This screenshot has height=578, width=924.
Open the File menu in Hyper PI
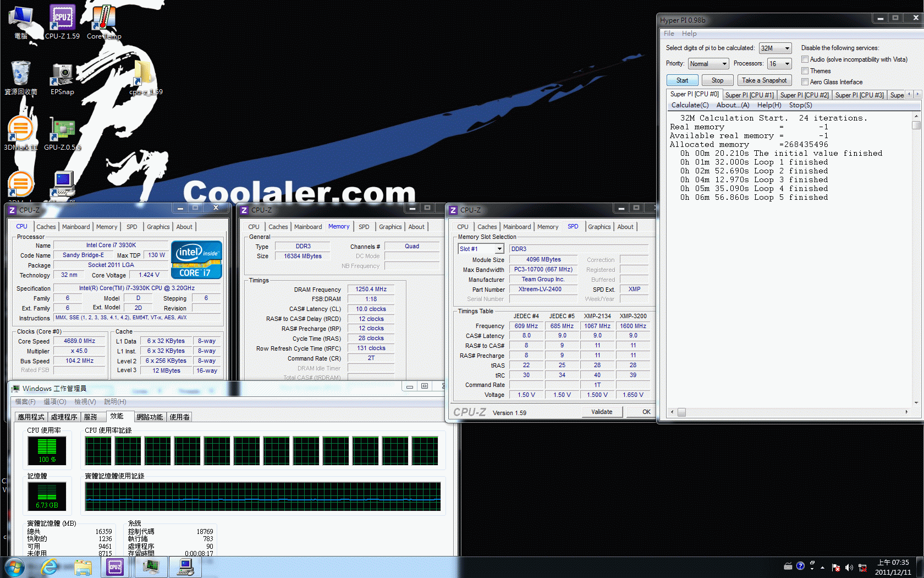coord(669,34)
